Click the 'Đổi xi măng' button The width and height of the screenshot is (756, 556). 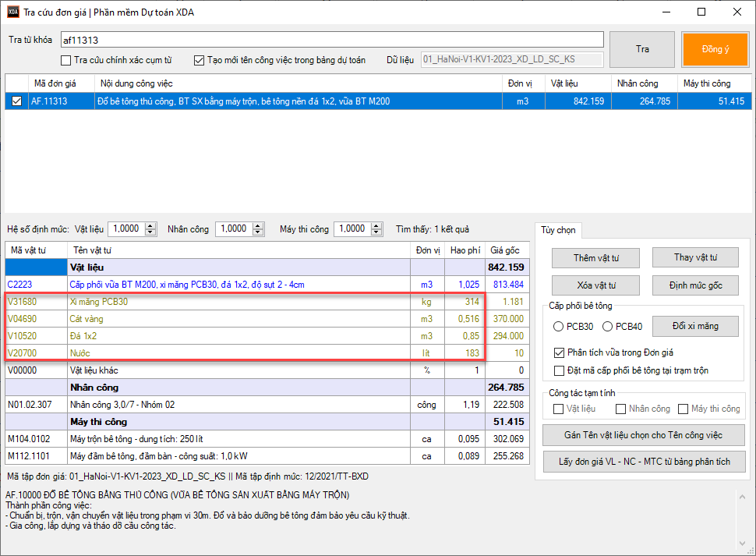click(x=695, y=327)
